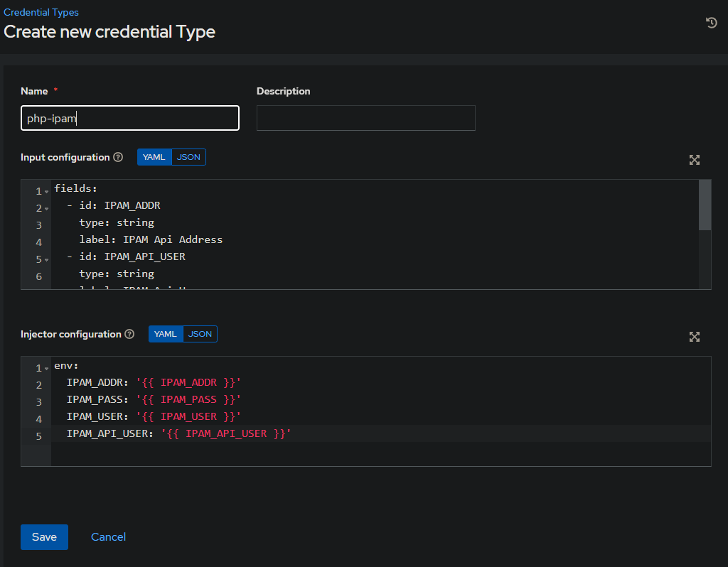Switch Input configuration to YAML
This screenshot has height=567, width=728.
[x=154, y=157]
